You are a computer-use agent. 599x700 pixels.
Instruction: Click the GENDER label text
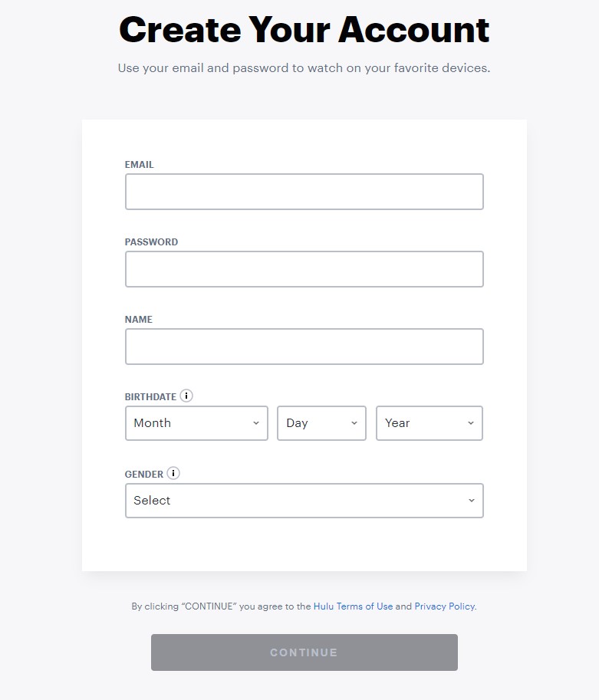pos(144,475)
